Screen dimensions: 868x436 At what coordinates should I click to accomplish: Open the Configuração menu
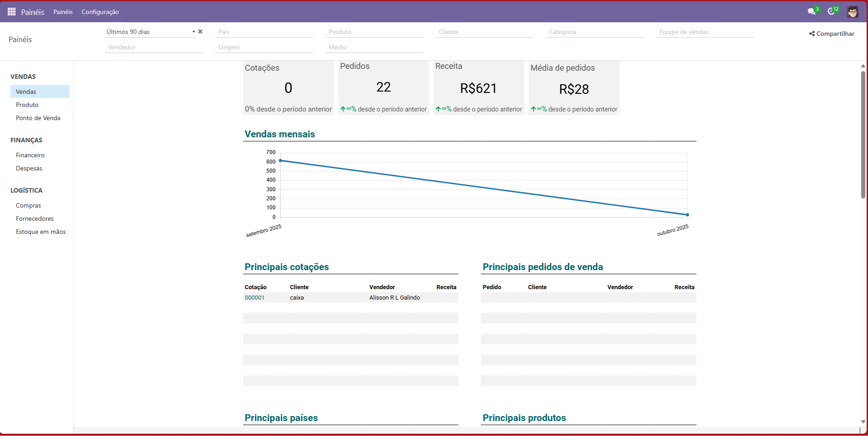[100, 12]
